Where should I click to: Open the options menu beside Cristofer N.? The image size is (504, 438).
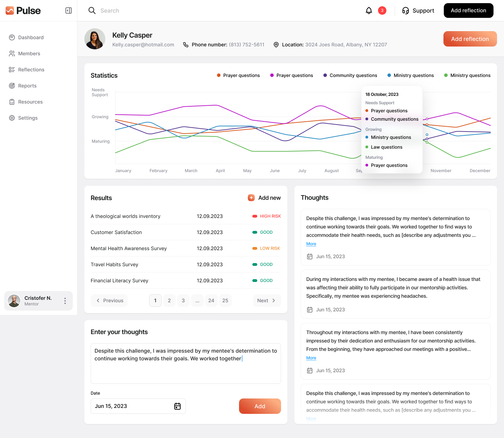pos(65,301)
